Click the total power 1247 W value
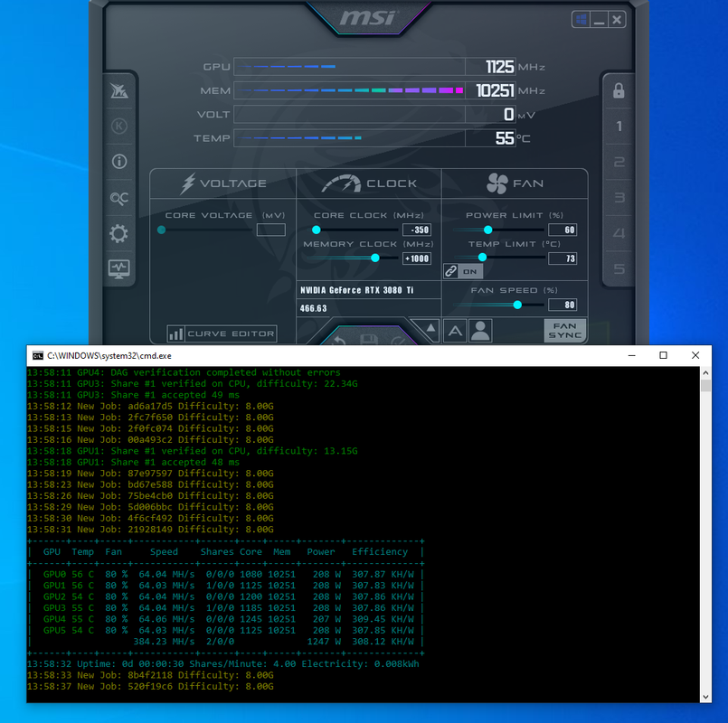Screen dimensions: 728x723 324,642
